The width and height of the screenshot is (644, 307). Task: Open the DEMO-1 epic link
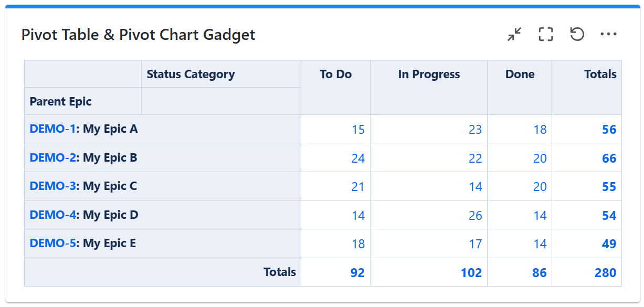[52, 129]
